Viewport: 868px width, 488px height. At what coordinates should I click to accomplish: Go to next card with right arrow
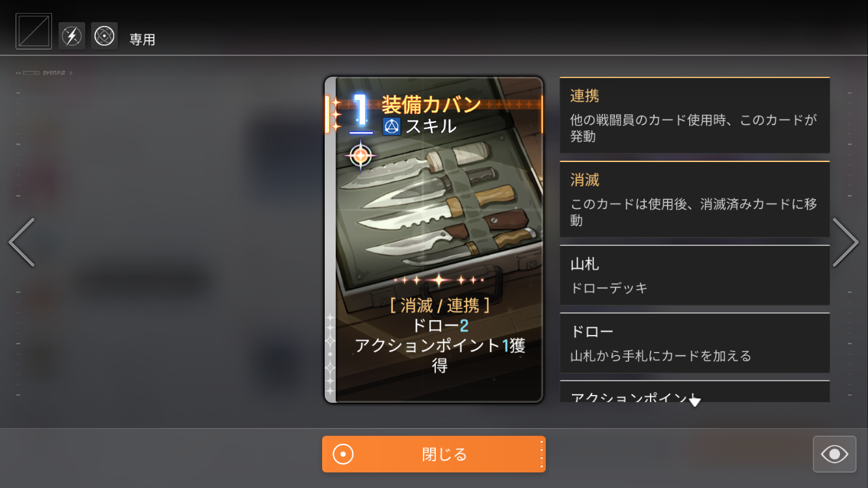pyautogui.click(x=845, y=242)
